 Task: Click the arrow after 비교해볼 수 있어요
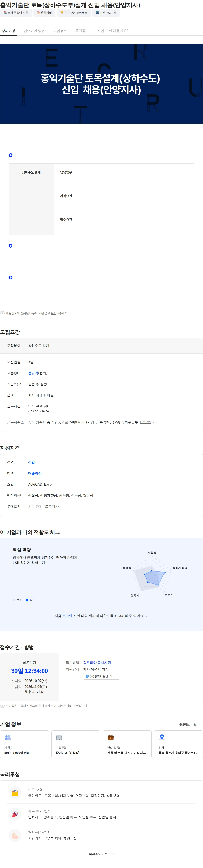click(x=147, y=616)
